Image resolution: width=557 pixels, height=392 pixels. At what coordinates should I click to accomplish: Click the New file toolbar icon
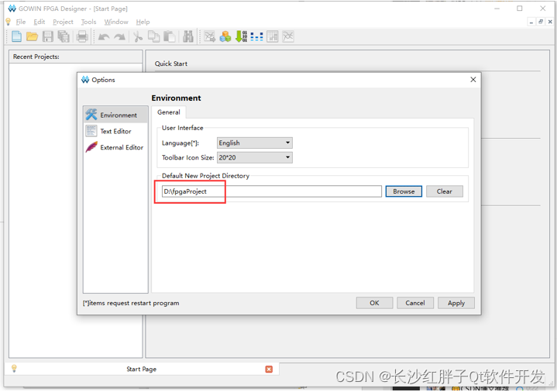(16, 36)
